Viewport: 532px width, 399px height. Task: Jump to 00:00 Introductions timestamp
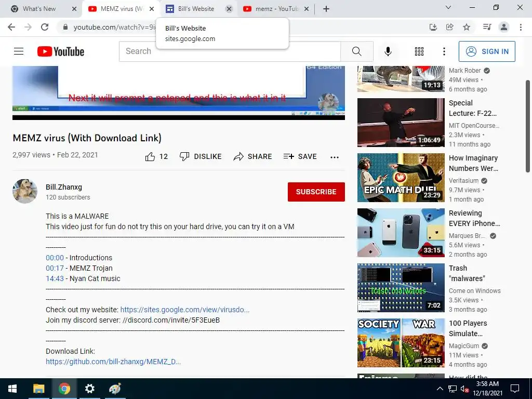pyautogui.click(x=55, y=258)
